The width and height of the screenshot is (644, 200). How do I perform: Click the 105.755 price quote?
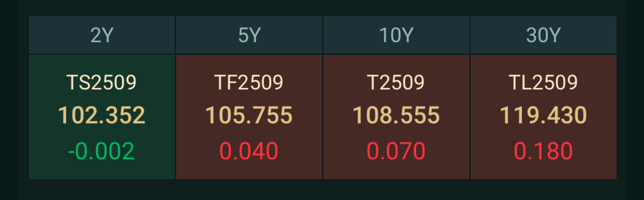click(249, 116)
